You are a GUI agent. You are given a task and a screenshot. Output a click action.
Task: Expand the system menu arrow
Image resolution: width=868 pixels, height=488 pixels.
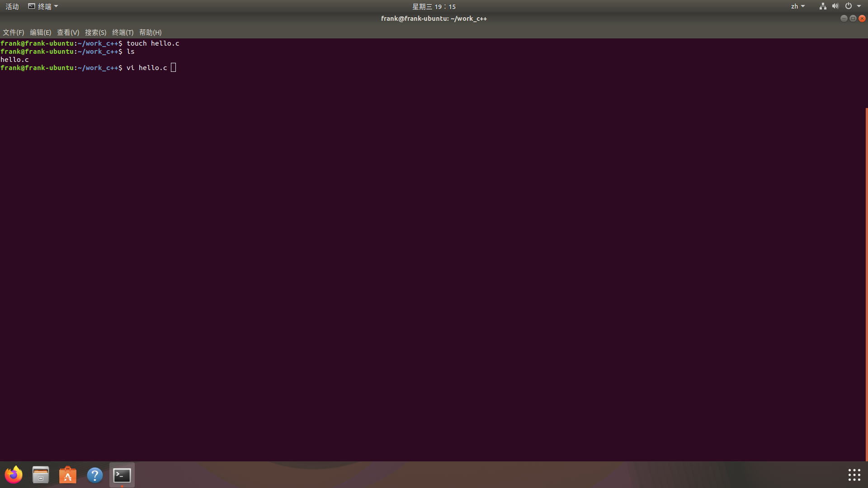(859, 6)
